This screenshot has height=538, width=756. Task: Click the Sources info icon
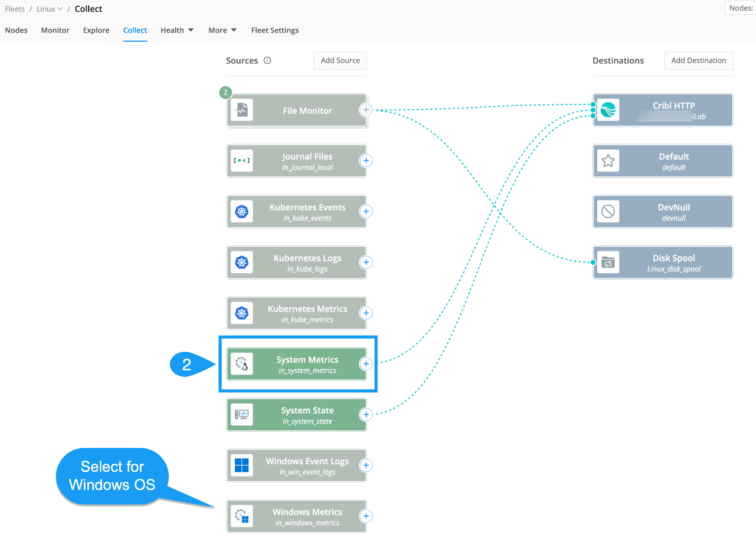pyautogui.click(x=267, y=61)
